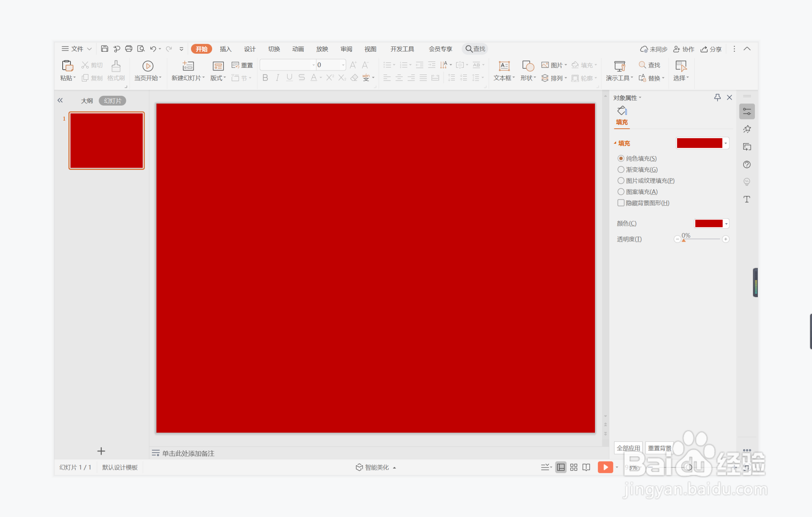Select gradient fill radio option
The image size is (812, 517).
621,169
